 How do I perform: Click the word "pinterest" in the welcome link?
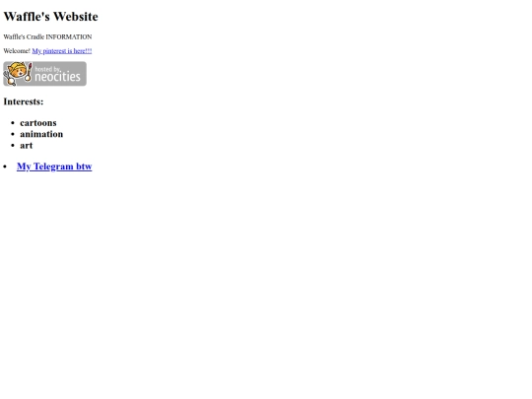(x=54, y=51)
